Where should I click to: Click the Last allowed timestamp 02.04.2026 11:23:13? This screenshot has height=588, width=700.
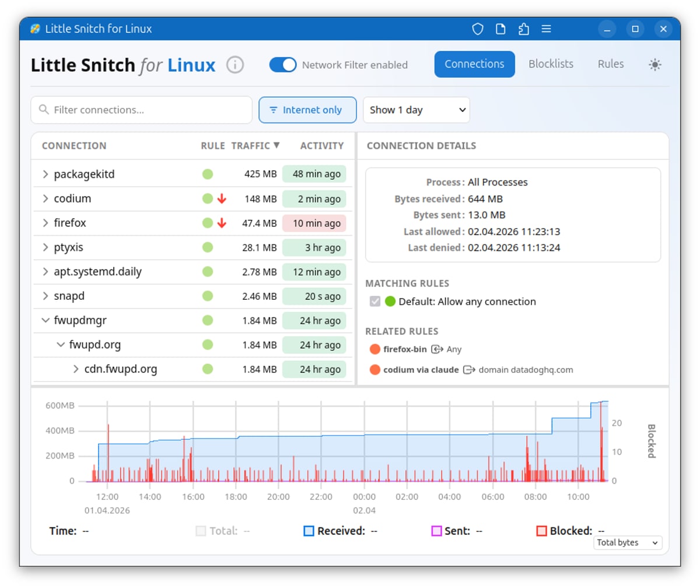tap(514, 232)
